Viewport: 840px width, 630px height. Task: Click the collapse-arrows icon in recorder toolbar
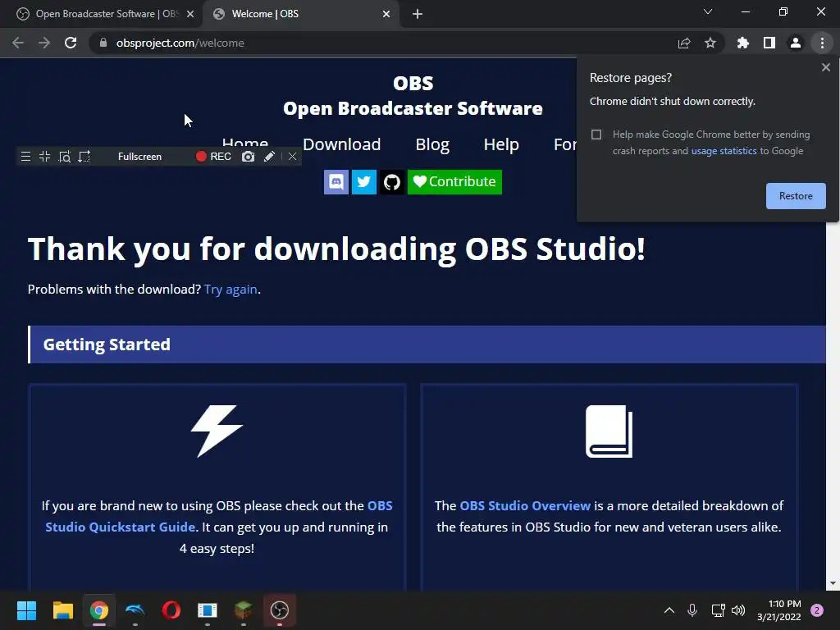(44, 157)
